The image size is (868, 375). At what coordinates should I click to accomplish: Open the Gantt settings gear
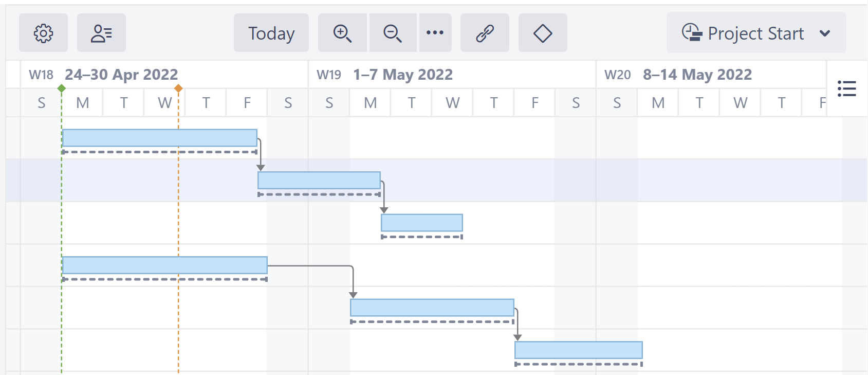pyautogui.click(x=43, y=33)
